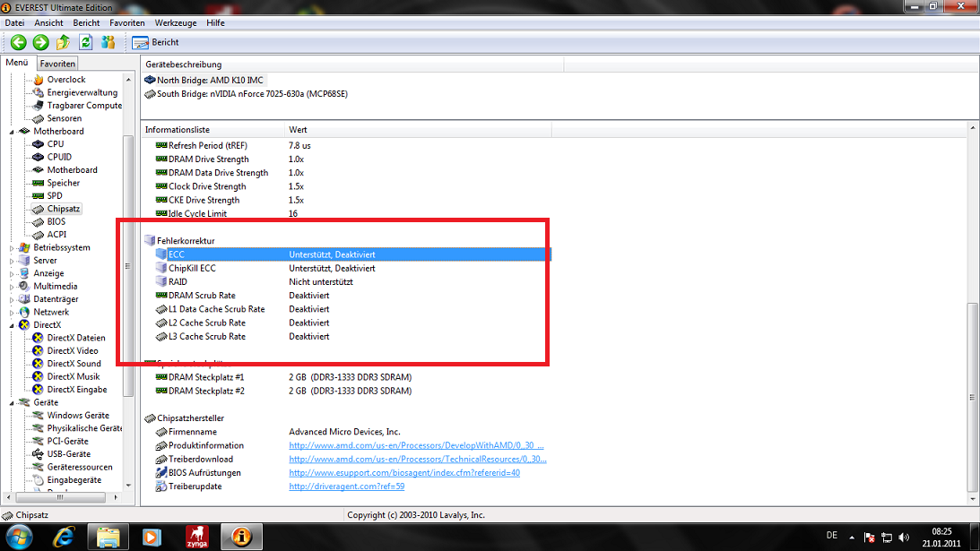Select DirectX Dateien tree item
980x551 pixels.
pos(76,338)
